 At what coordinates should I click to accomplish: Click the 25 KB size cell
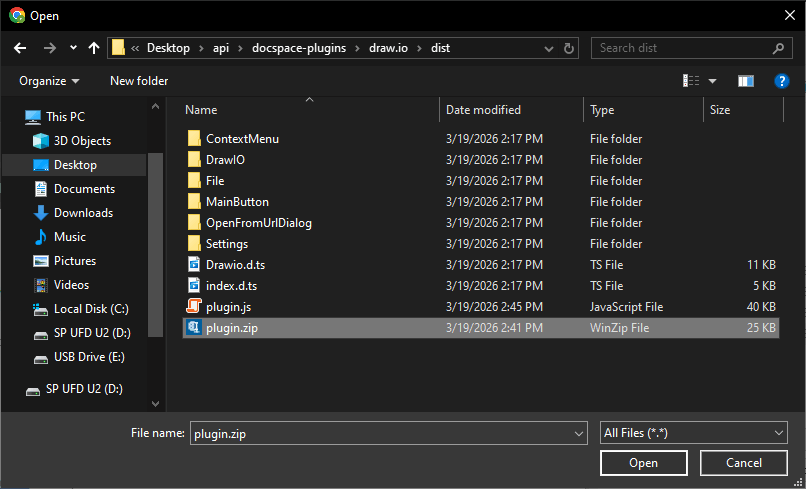761,328
